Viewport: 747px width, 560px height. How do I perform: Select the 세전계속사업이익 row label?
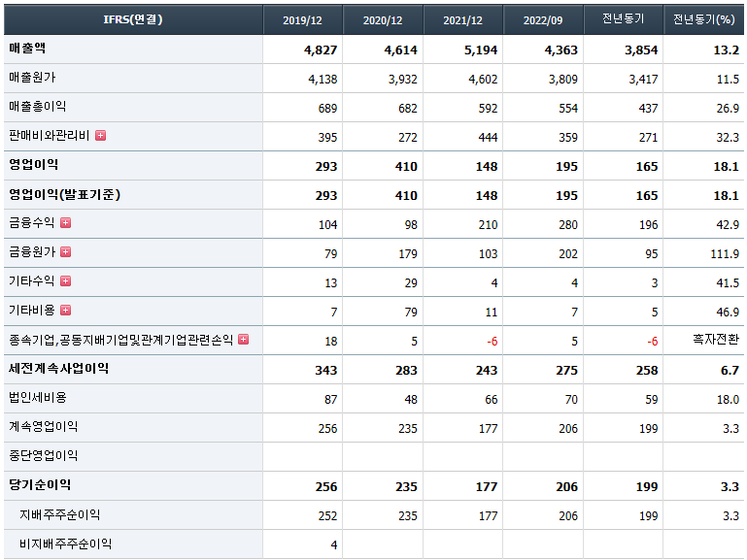point(58,368)
